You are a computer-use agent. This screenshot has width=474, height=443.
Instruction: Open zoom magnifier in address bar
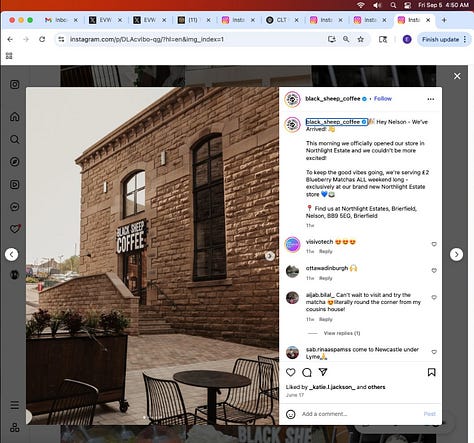coord(346,39)
